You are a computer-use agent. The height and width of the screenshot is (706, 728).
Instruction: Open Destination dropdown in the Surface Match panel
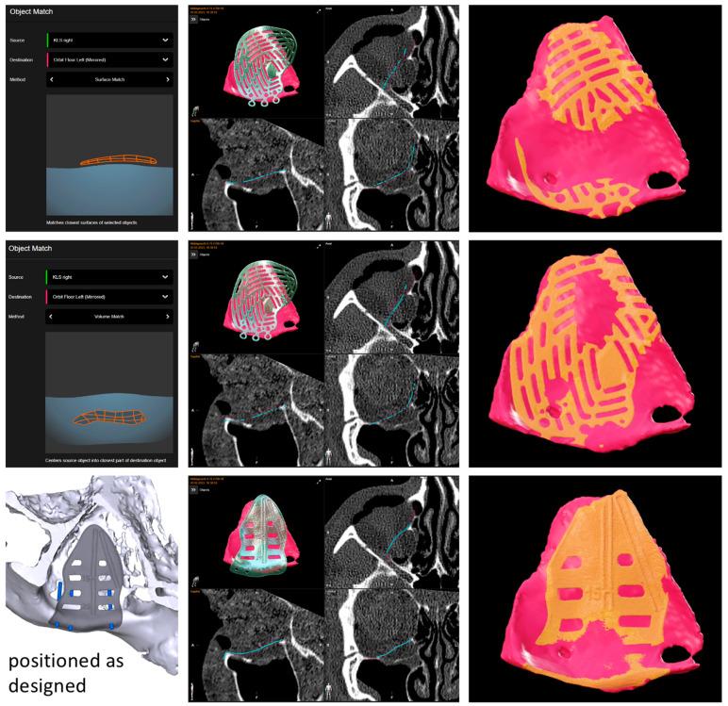pyautogui.click(x=165, y=59)
